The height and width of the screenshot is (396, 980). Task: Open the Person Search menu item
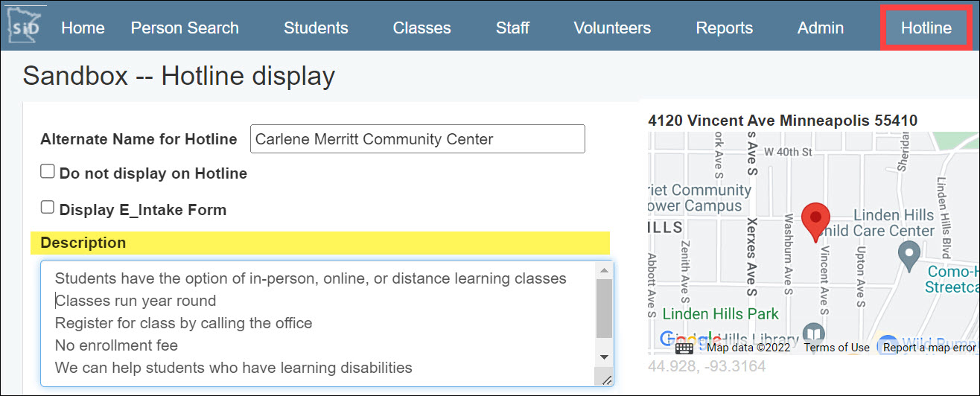pos(185,28)
